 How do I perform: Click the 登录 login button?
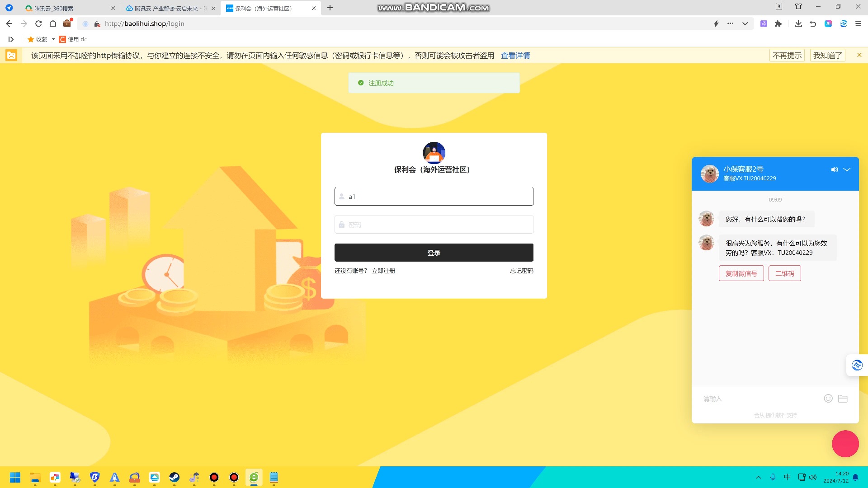[x=434, y=253]
